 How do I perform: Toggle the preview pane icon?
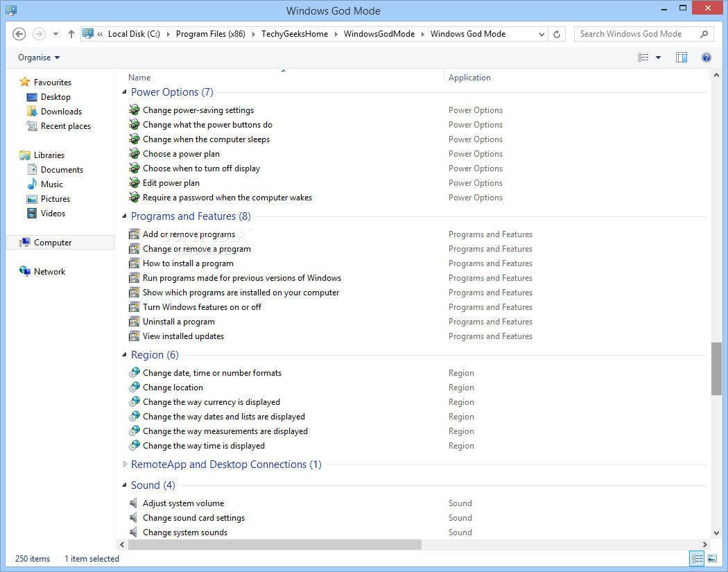681,58
